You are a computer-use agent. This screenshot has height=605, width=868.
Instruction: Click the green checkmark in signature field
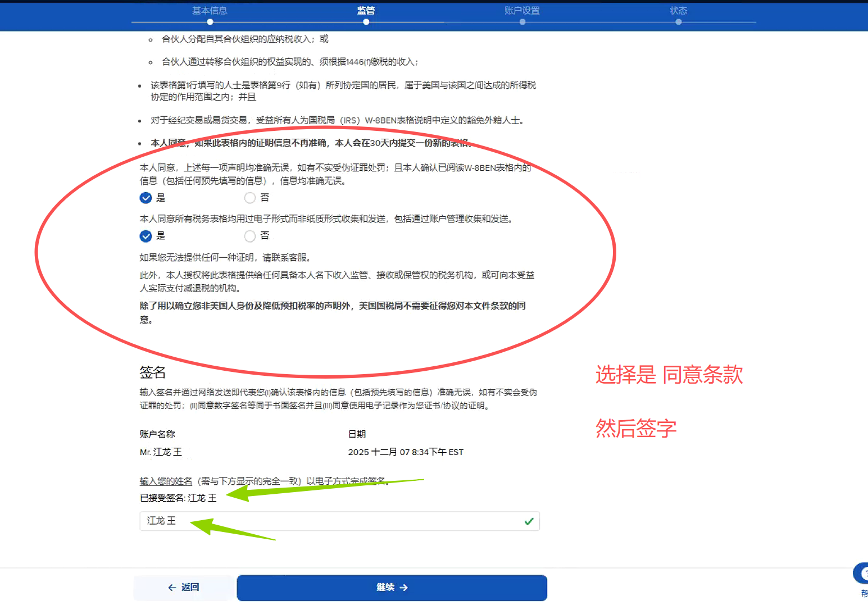(528, 521)
